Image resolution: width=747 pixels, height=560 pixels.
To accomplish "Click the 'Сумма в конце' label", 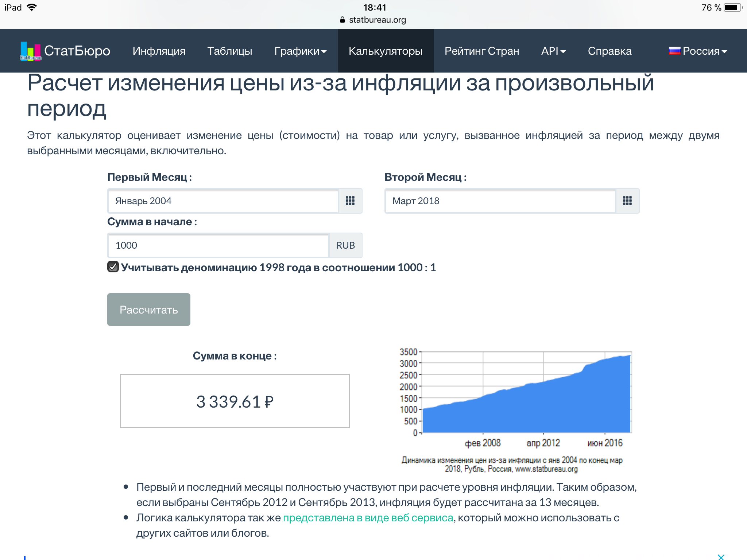I will pos(235,356).
